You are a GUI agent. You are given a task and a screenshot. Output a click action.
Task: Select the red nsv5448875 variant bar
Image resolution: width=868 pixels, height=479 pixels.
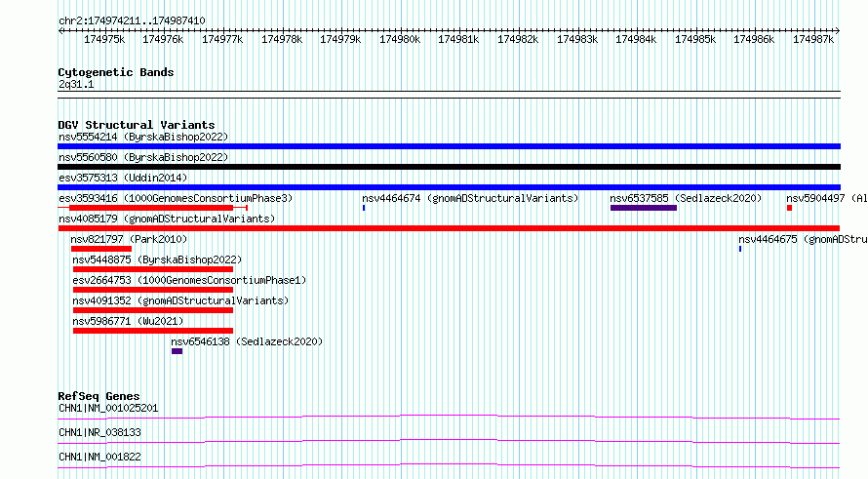point(153,269)
